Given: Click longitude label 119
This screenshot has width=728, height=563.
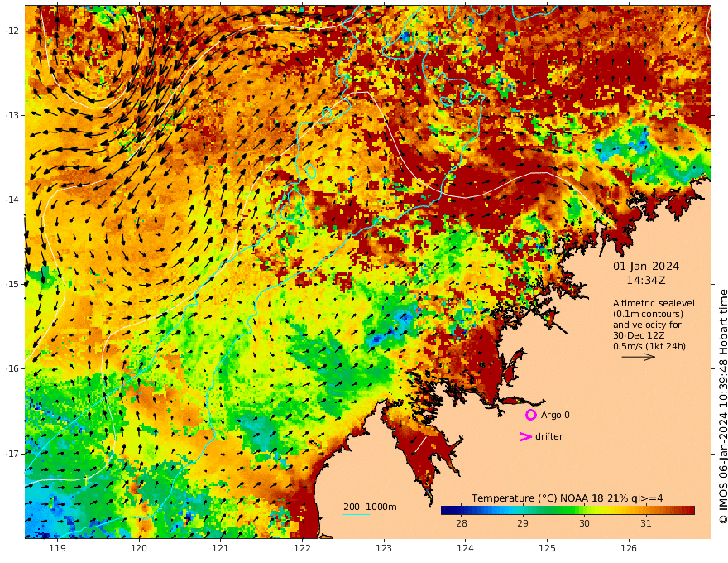Looking at the screenshot, I should pyautogui.click(x=58, y=549).
